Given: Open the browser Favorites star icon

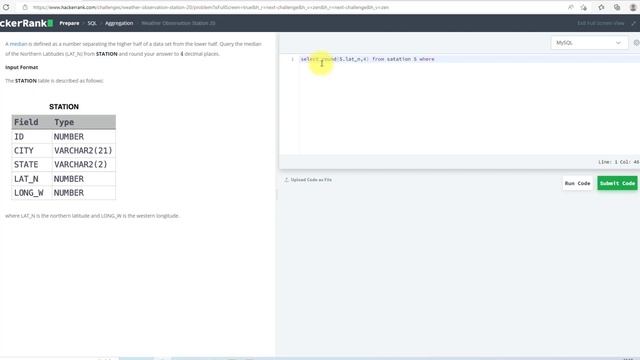Looking at the screenshot, I should click(x=601, y=7).
